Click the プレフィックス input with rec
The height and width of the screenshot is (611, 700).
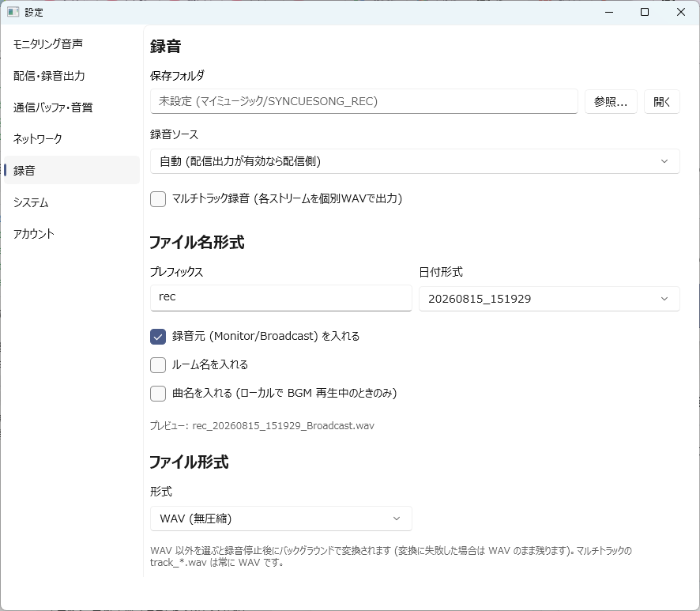coord(280,297)
